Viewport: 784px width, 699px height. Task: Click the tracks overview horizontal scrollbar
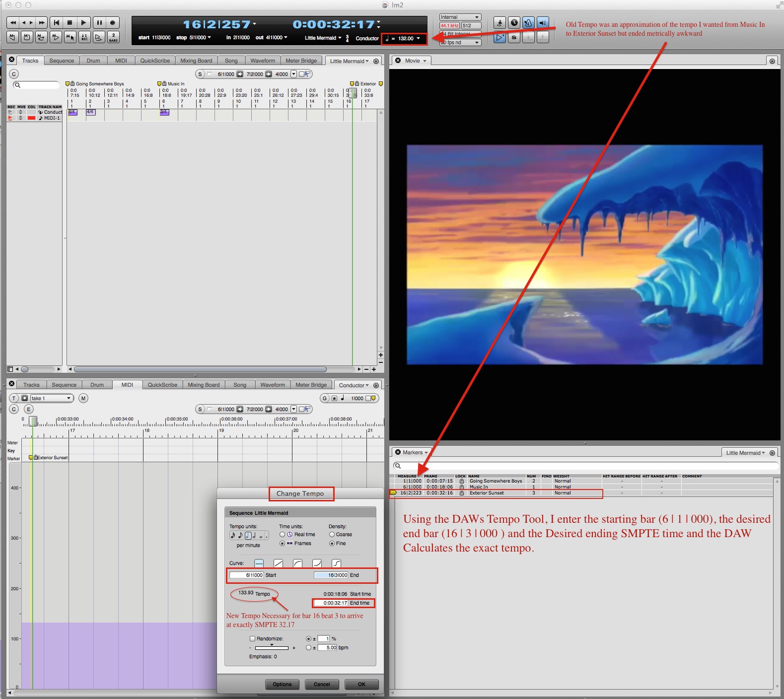click(x=200, y=369)
